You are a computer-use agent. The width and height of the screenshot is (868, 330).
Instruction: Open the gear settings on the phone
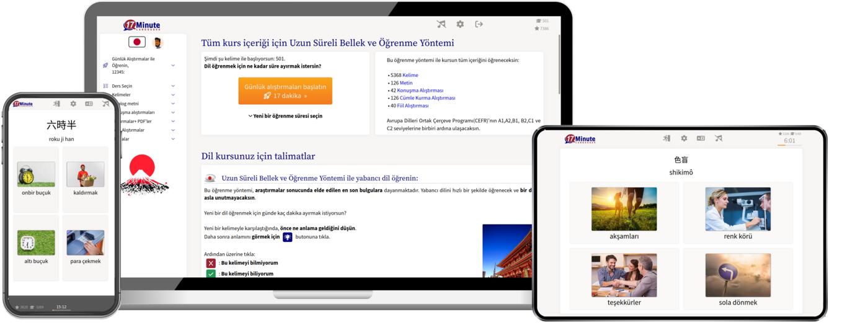(x=73, y=104)
